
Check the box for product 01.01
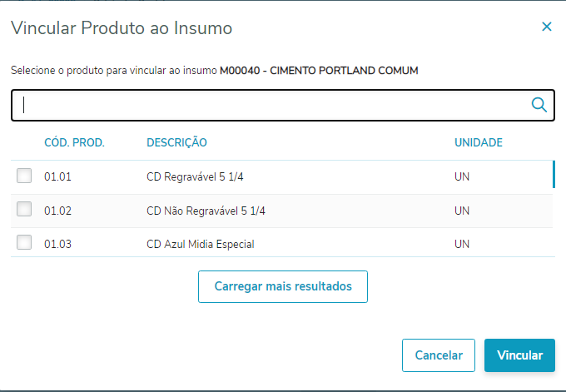click(x=24, y=176)
